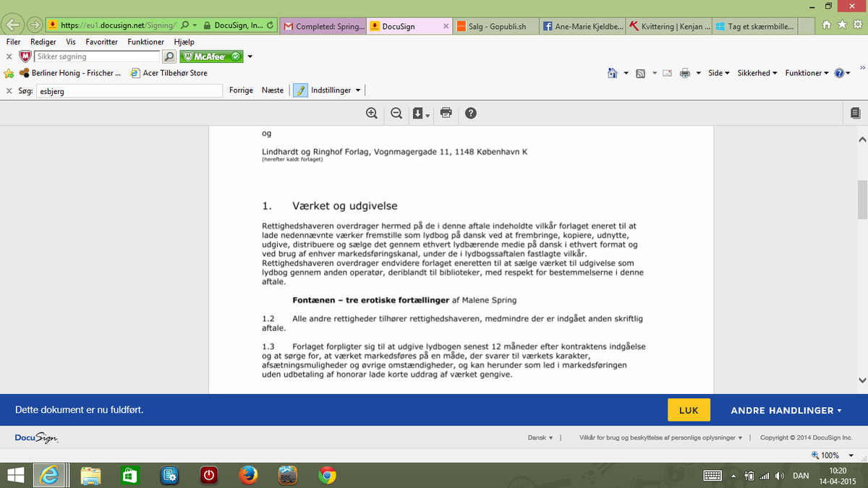868x488 pixels.
Task: Go back with the browser back arrow
Action: [14, 24]
